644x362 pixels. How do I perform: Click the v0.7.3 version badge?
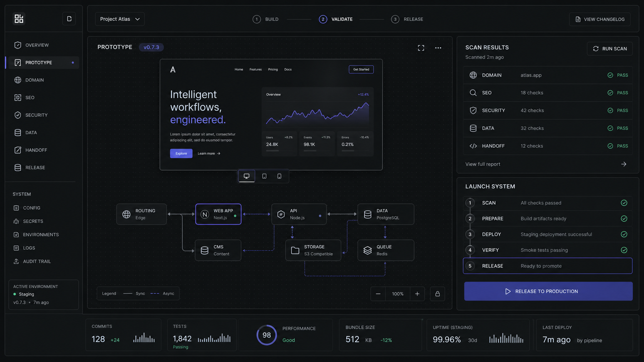pos(151,47)
